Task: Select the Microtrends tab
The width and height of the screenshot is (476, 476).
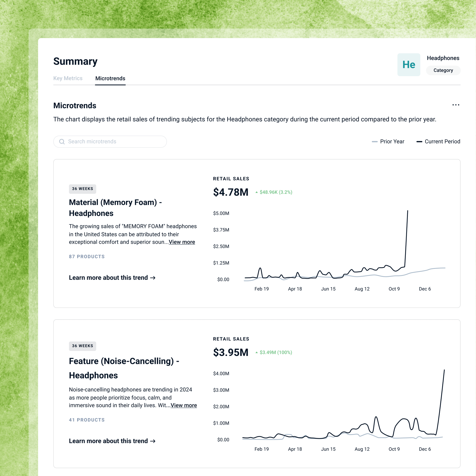Action: (110, 78)
